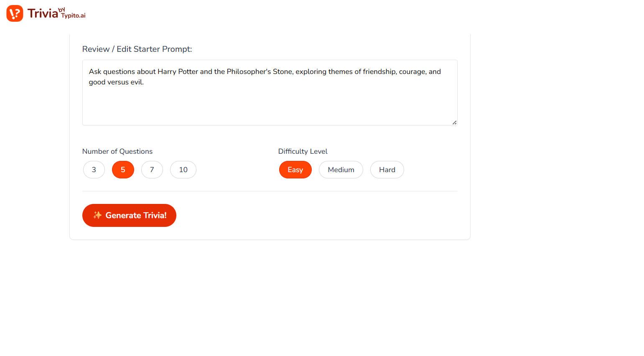Confirm 5 questions is selected
This screenshot has height=356, width=644.
pyautogui.click(x=123, y=170)
